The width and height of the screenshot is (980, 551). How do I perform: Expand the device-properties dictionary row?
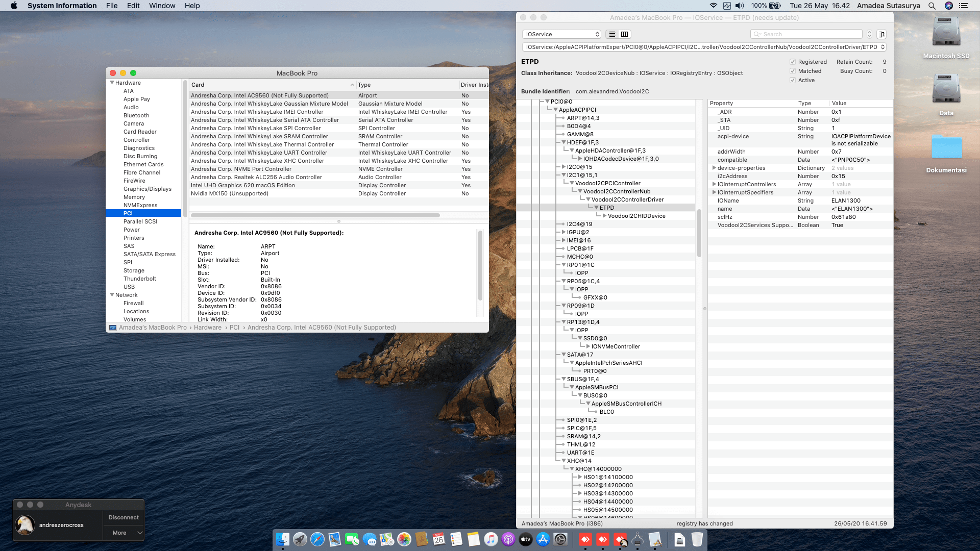point(714,168)
